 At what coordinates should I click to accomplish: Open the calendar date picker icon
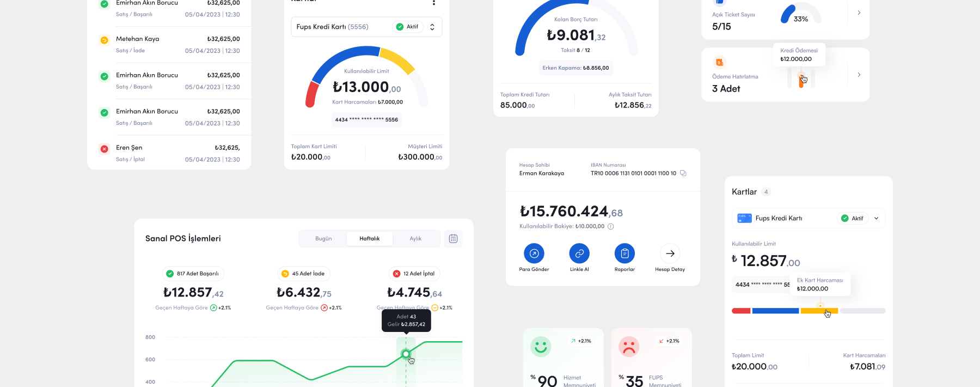(x=453, y=239)
